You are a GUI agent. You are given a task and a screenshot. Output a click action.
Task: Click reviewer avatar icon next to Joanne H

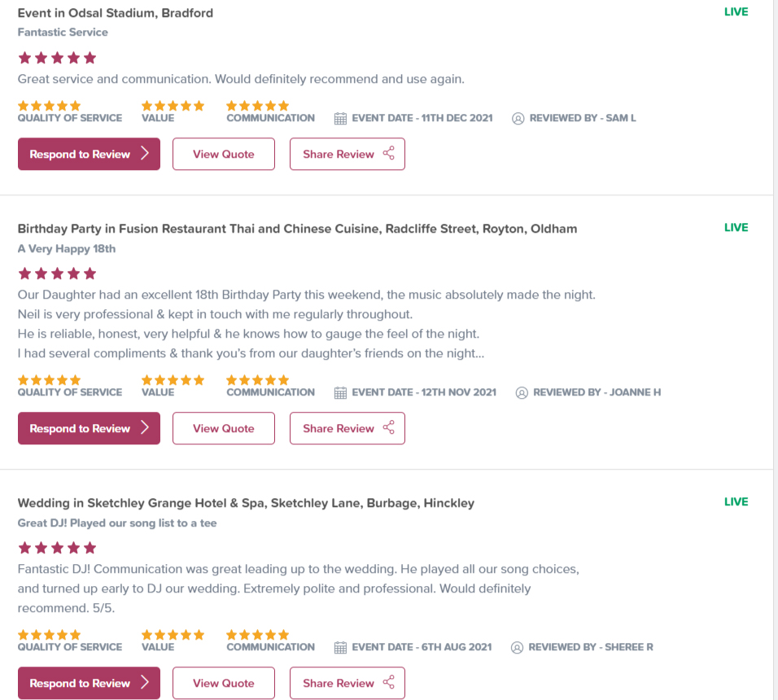point(522,392)
